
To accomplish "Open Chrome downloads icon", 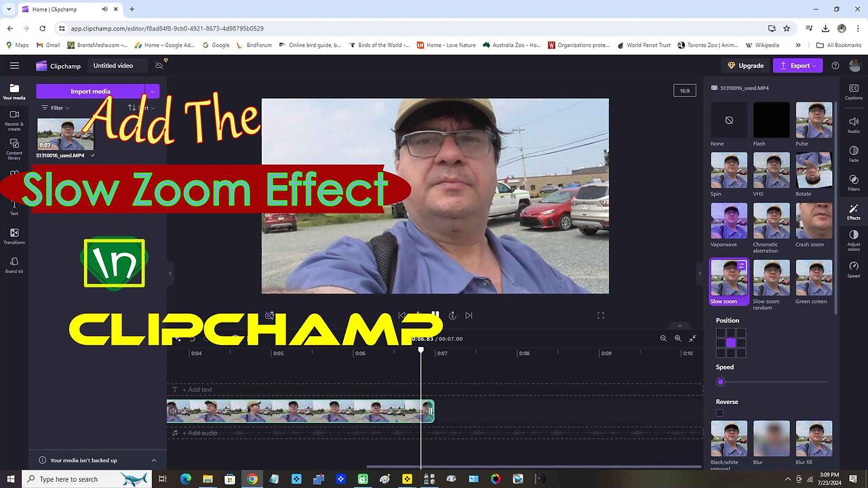I will pyautogui.click(x=825, y=28).
